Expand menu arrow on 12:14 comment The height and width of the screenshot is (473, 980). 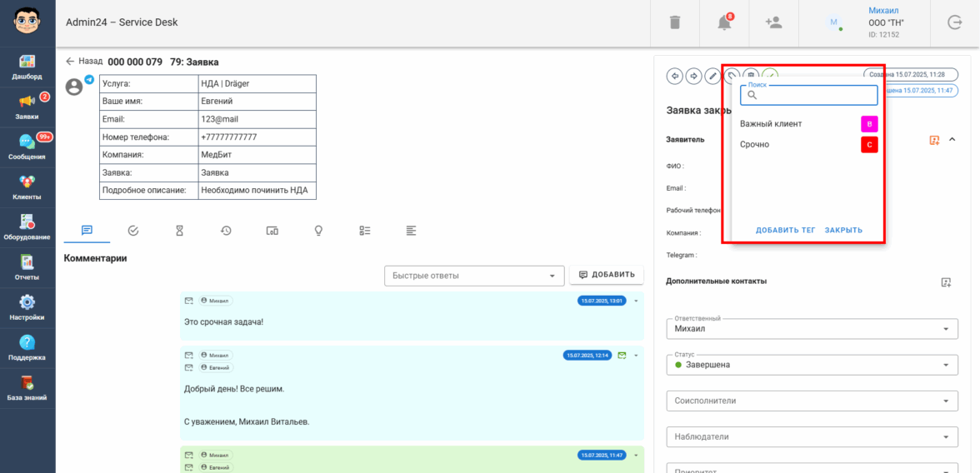coord(637,355)
